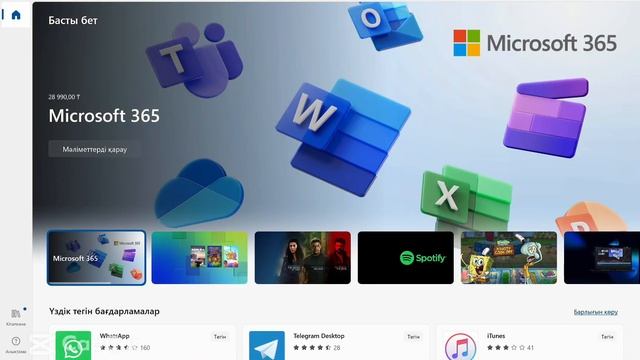Open the "WhatsApp" app title

[x=115, y=336]
